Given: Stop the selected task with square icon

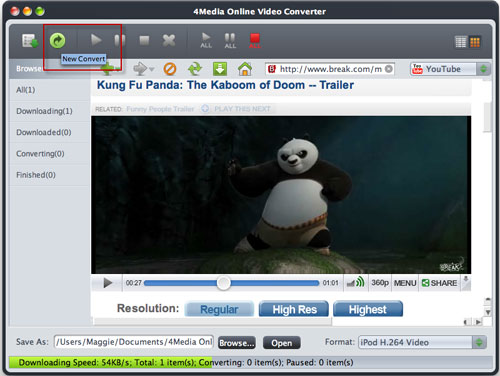Looking at the screenshot, I should tap(144, 40).
